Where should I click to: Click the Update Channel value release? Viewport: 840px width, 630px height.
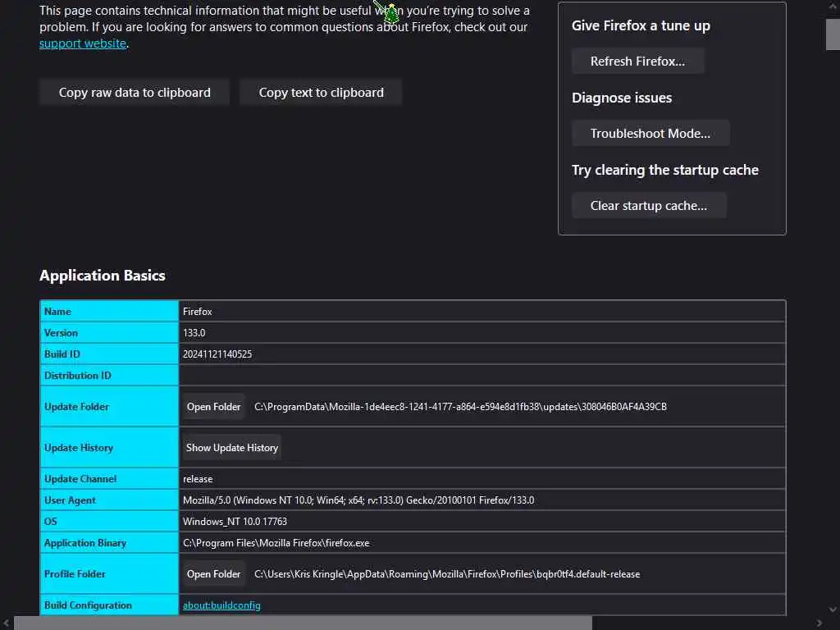click(198, 479)
